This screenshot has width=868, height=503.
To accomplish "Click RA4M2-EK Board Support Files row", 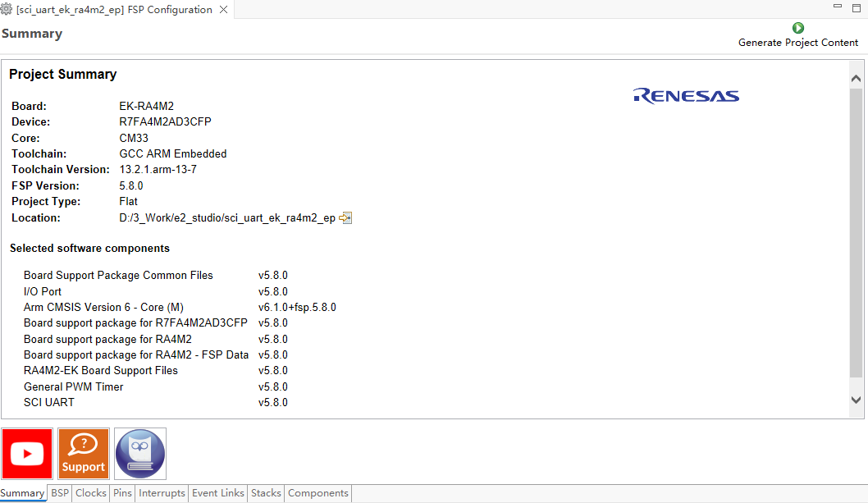I will click(156, 371).
